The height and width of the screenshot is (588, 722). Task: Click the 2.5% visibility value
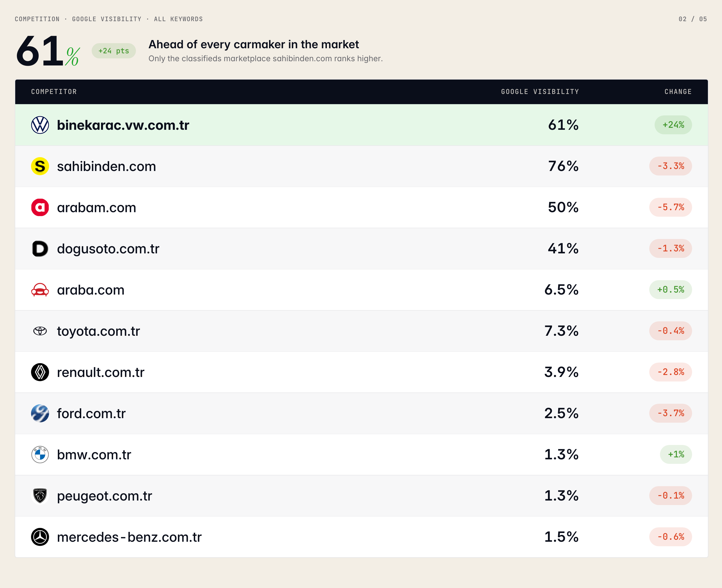coord(562,413)
